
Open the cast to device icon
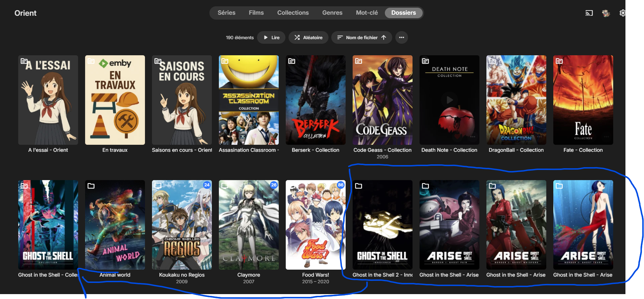[589, 13]
